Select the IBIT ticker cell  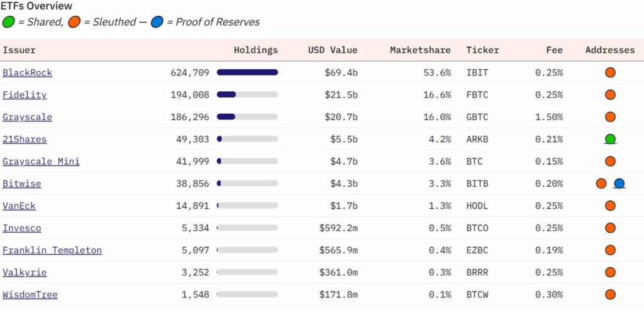point(477,73)
